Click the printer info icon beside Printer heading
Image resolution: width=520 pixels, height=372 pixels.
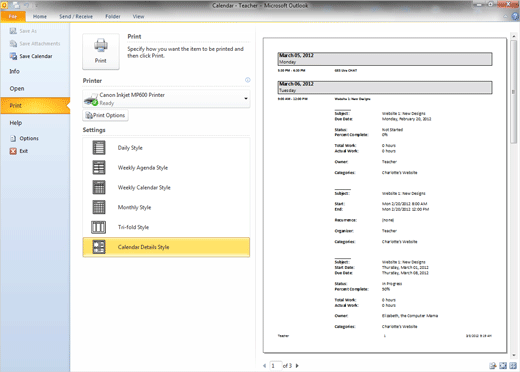point(248,80)
